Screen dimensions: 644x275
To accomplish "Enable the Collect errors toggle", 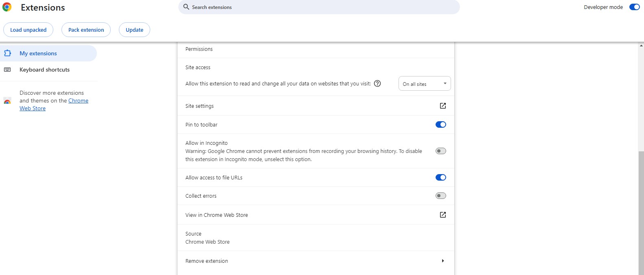I will pyautogui.click(x=441, y=196).
